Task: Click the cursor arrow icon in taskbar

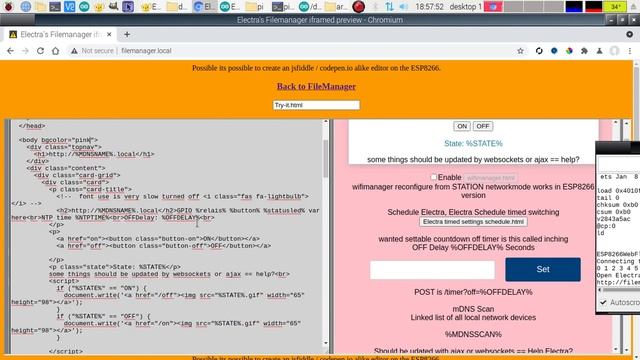Action: 128,6
